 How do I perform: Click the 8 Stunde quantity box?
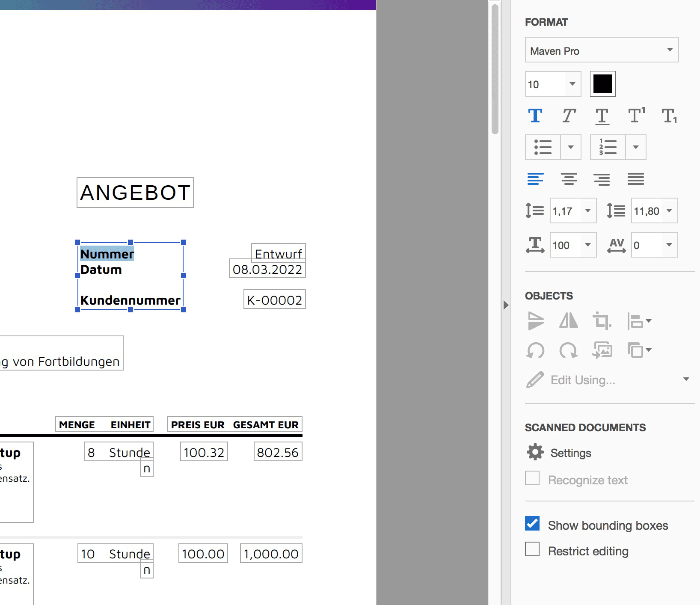click(x=119, y=452)
